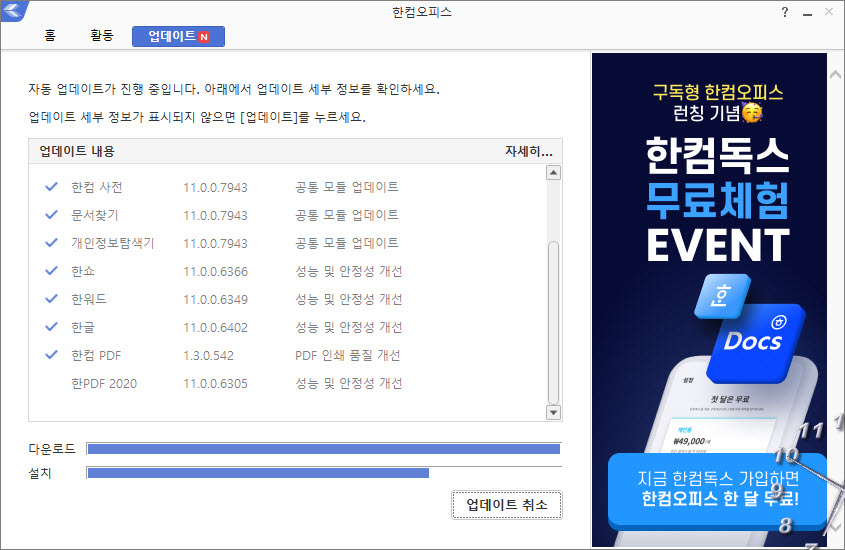Click the Hancom logo icon in title bar

tap(13, 10)
